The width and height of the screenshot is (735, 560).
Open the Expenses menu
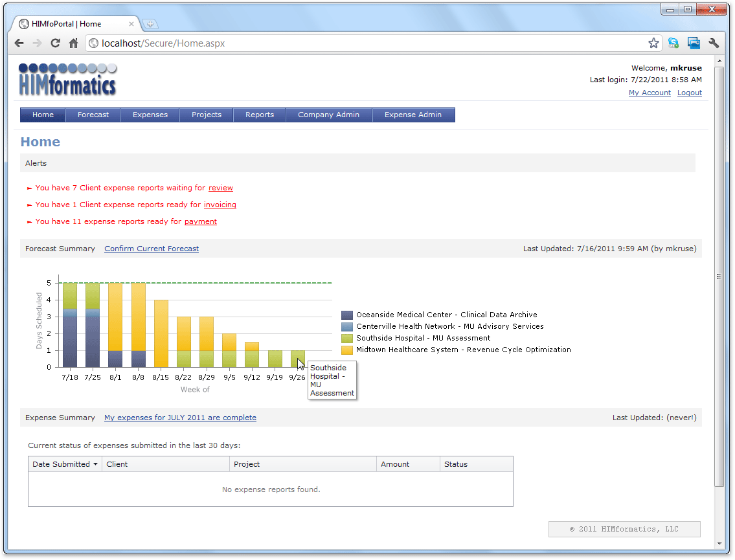150,115
